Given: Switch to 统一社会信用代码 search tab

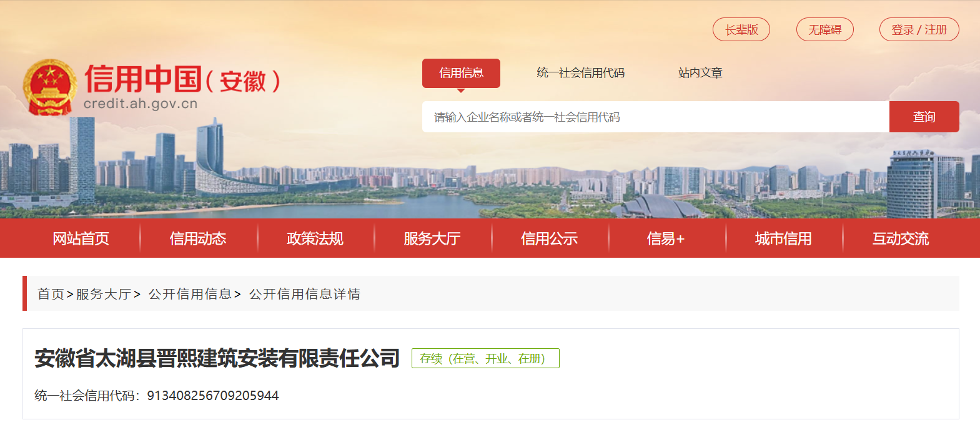Looking at the screenshot, I should (580, 73).
